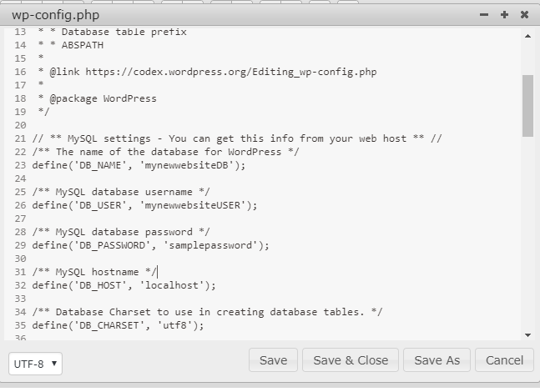Click line number 20 in the gutter
Viewport: 540px width, 392px height.
[x=20, y=125]
